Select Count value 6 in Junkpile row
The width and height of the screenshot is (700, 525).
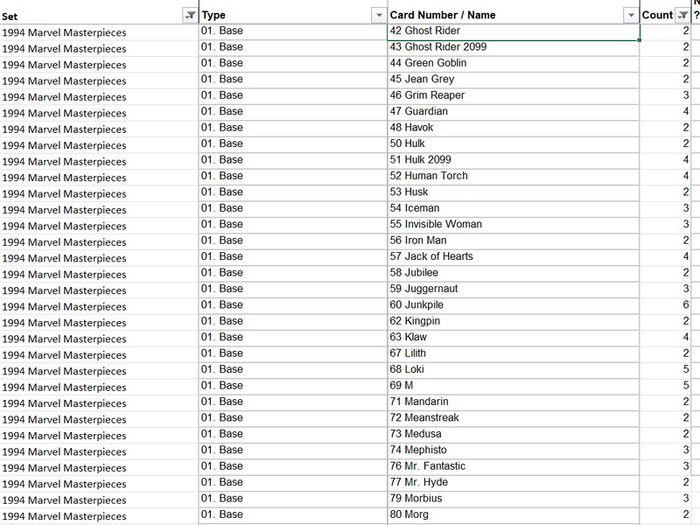coord(665,305)
